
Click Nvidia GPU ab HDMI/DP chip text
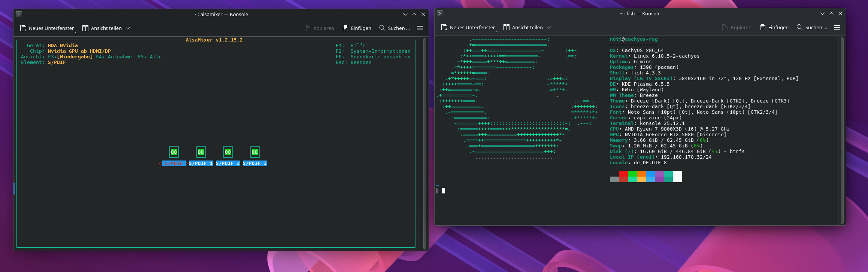[x=79, y=51]
